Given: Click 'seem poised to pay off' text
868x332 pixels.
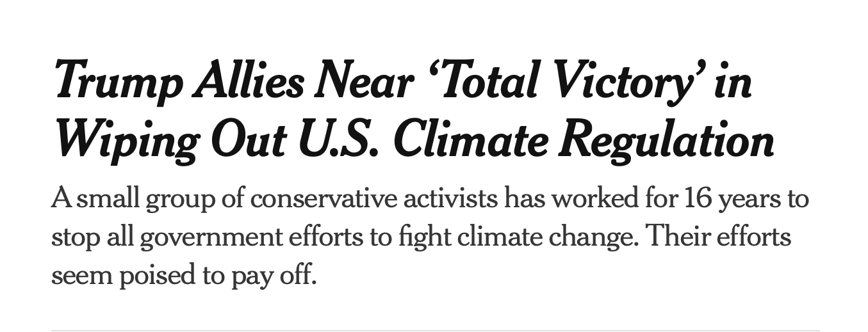Looking at the screenshot, I should pyautogui.click(x=184, y=276).
